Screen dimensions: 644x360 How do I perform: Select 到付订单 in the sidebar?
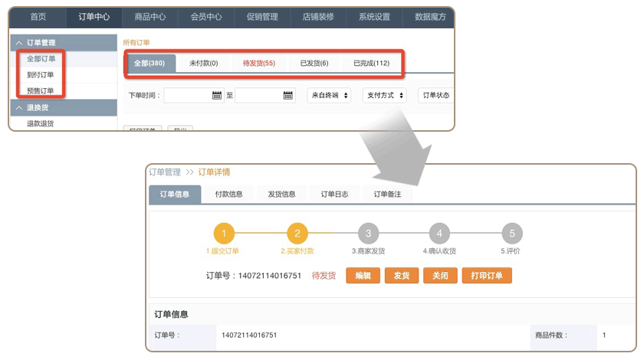(x=40, y=75)
